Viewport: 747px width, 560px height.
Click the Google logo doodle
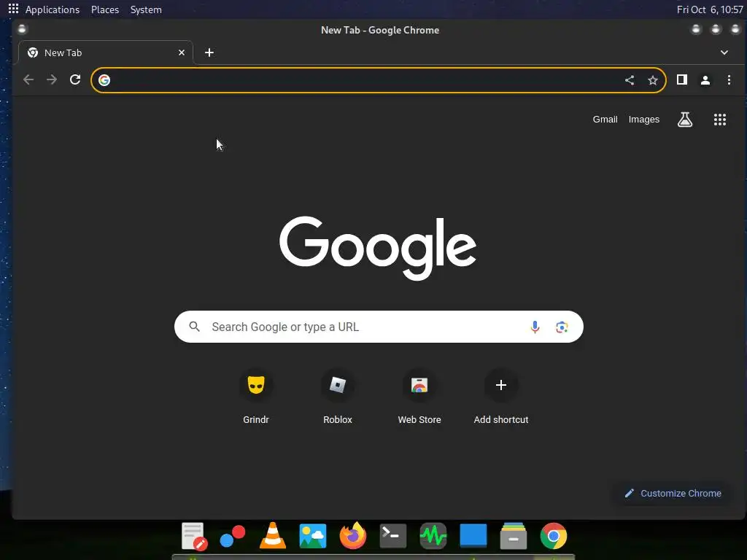click(378, 248)
